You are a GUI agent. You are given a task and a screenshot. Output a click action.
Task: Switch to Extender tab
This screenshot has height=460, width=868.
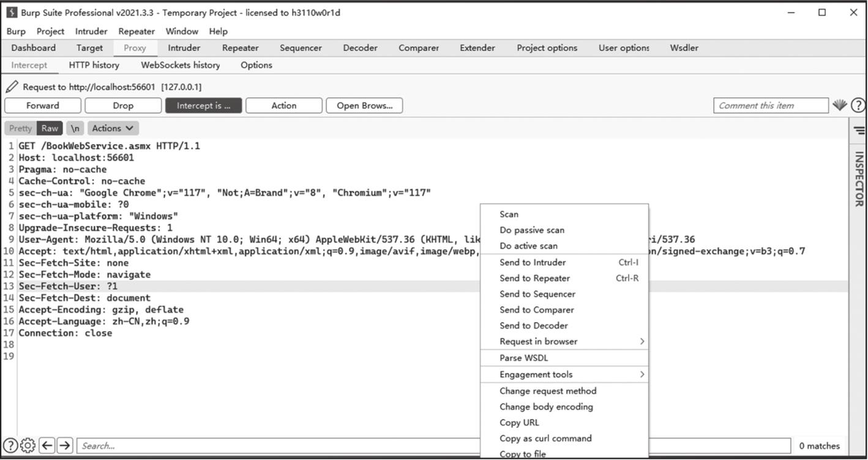(477, 48)
